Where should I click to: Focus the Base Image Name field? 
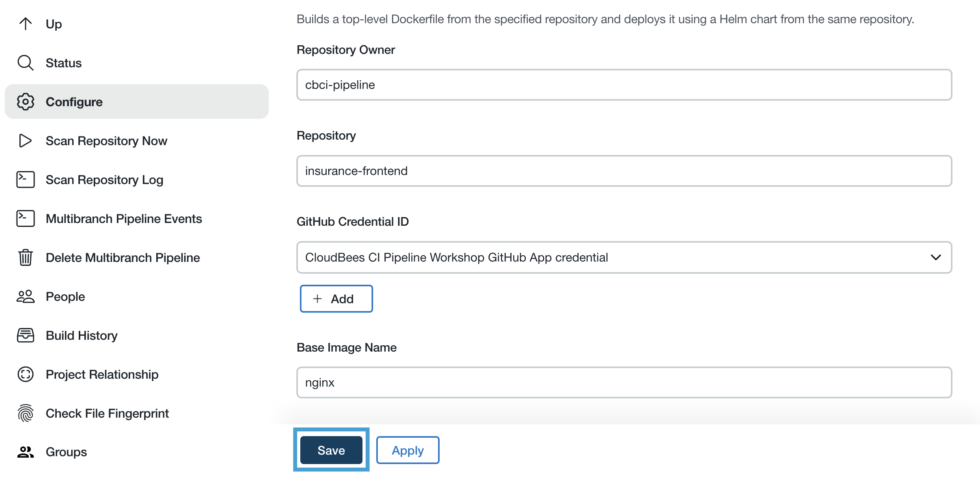tap(624, 383)
